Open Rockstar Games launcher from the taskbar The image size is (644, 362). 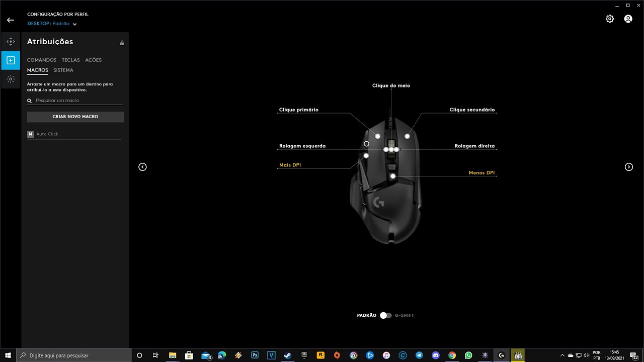tap(320, 355)
